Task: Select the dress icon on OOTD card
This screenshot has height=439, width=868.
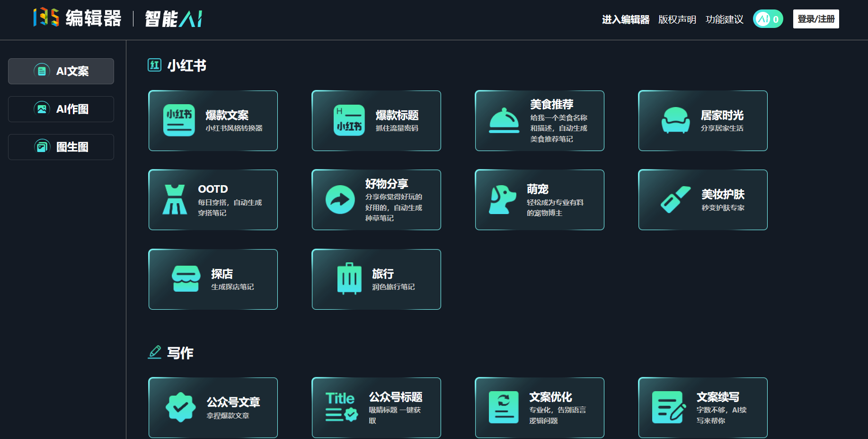Action: [176, 199]
